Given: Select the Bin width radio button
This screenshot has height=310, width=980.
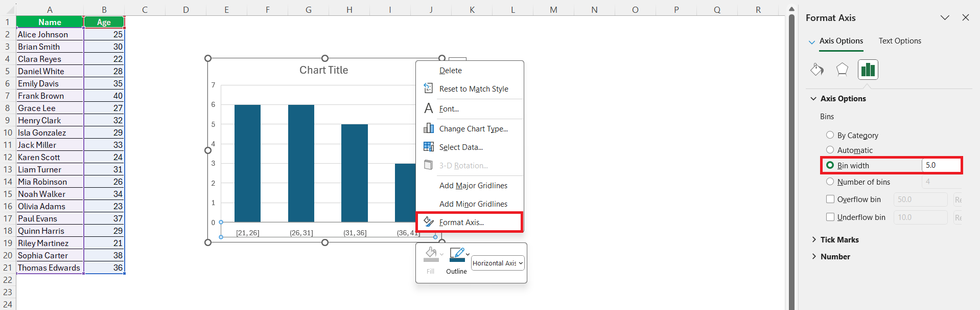Looking at the screenshot, I should pos(830,165).
